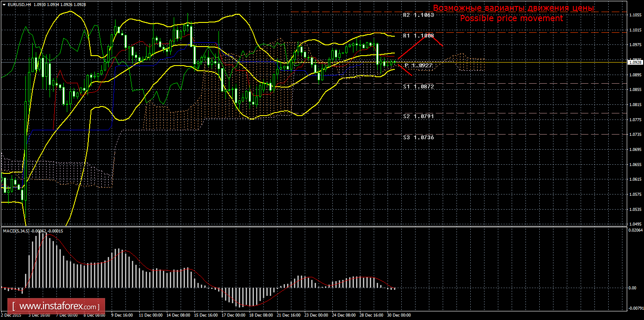
Task: Select the red 'Possible price movement' text
Action: (x=511, y=19)
